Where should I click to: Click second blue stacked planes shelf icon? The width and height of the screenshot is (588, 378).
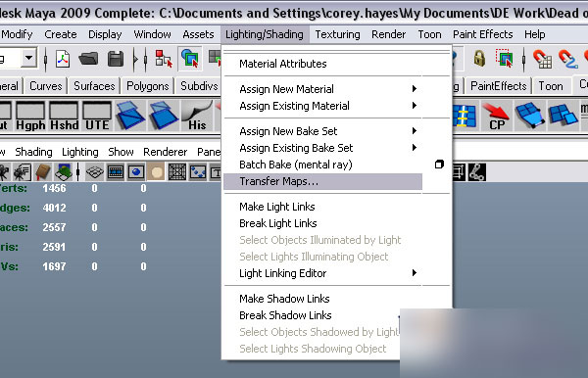163,116
